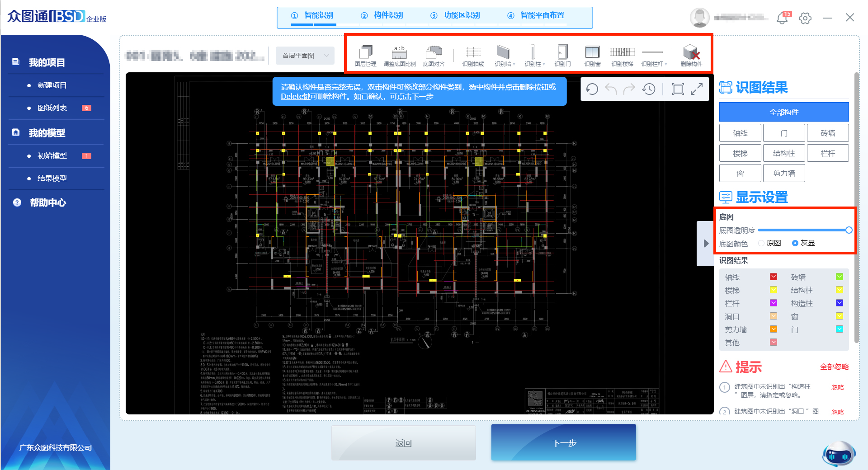
Task: Open the history clock icon in canvas toolbar
Action: coord(649,89)
